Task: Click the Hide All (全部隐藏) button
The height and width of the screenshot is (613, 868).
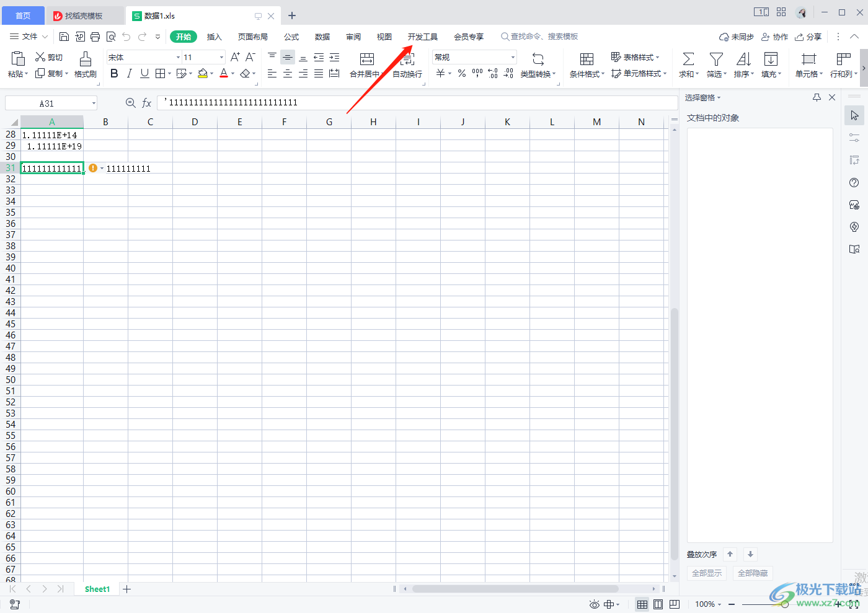Action: tap(753, 573)
